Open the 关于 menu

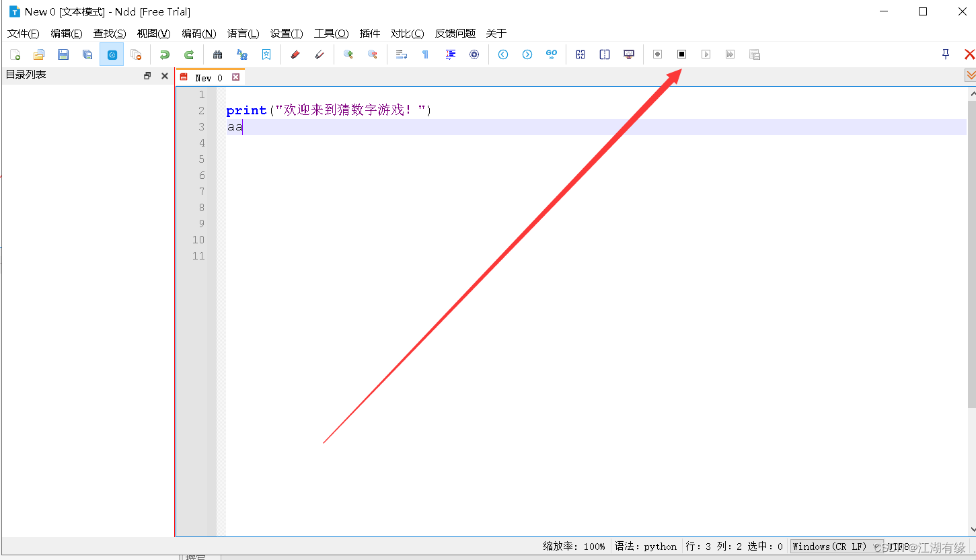click(496, 33)
